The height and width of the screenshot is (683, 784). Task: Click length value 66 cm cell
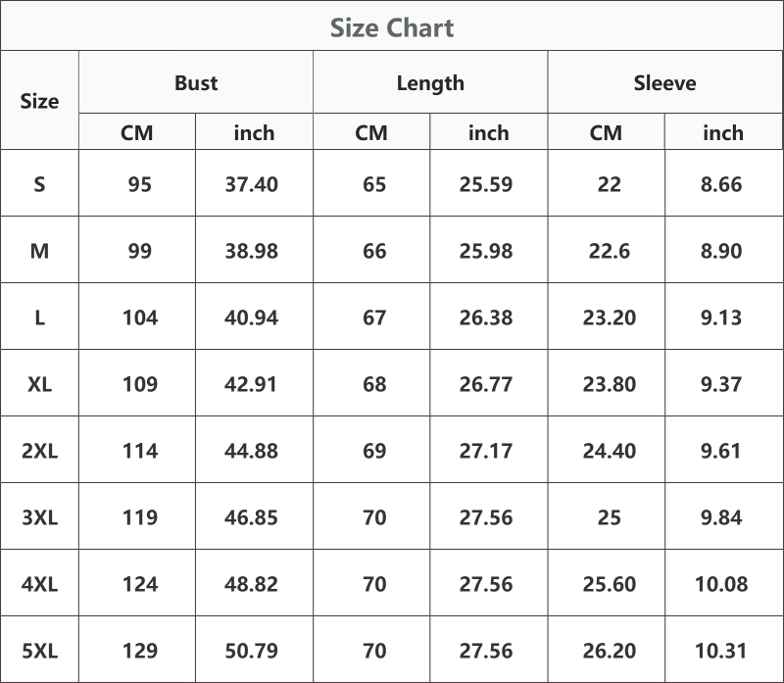click(x=374, y=251)
